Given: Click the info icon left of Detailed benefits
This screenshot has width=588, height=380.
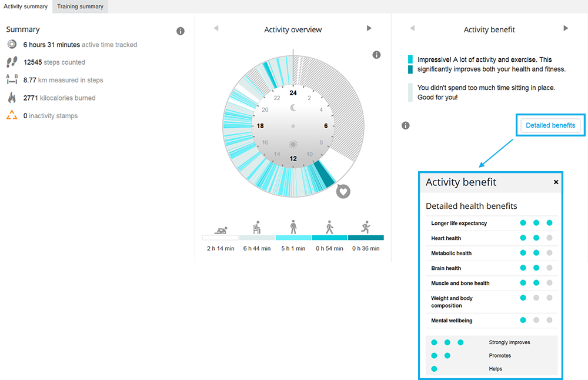Looking at the screenshot, I should click(405, 125).
